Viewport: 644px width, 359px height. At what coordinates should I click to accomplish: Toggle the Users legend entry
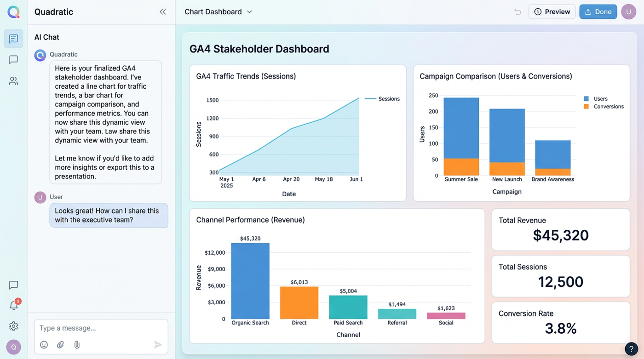tap(596, 99)
